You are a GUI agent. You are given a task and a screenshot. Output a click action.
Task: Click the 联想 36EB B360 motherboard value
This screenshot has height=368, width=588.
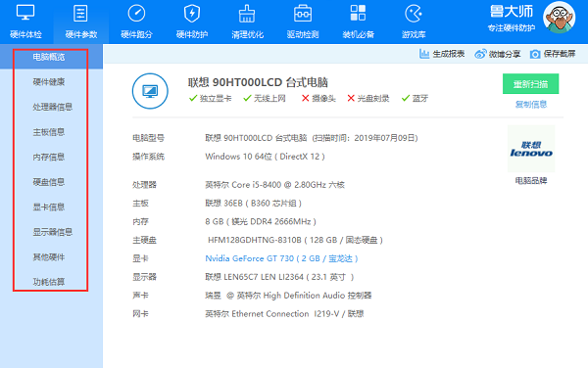pyautogui.click(x=254, y=203)
